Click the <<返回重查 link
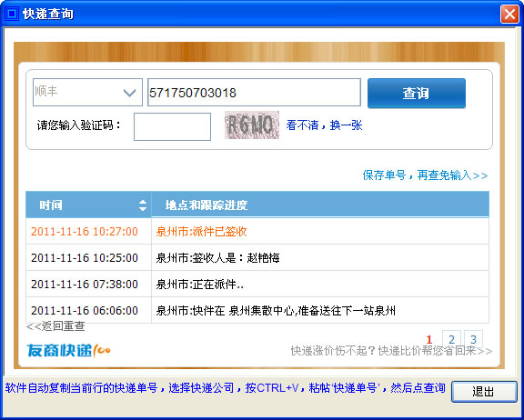Image resolution: width=524 pixels, height=420 pixels. (x=55, y=325)
